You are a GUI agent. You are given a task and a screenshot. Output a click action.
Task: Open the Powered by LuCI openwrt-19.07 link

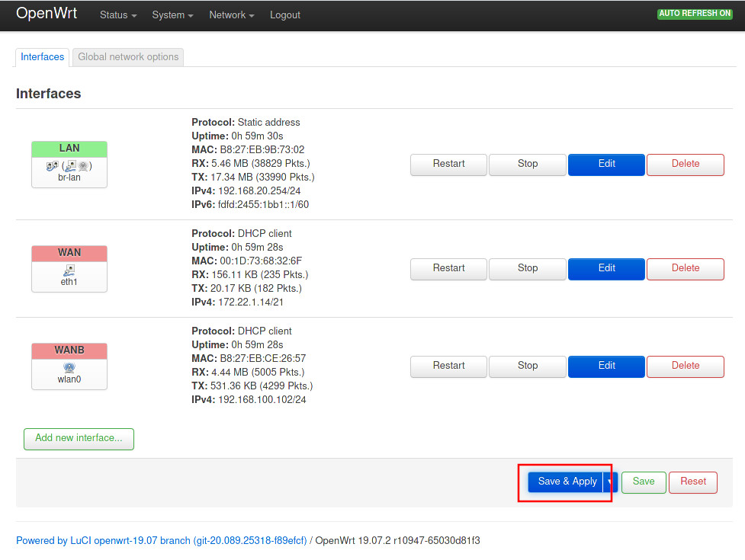point(162,540)
